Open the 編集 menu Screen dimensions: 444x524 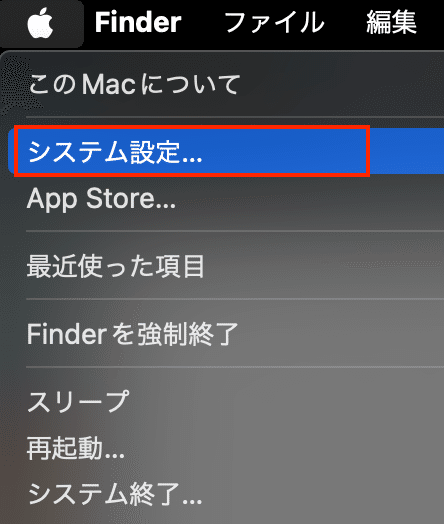coord(392,22)
